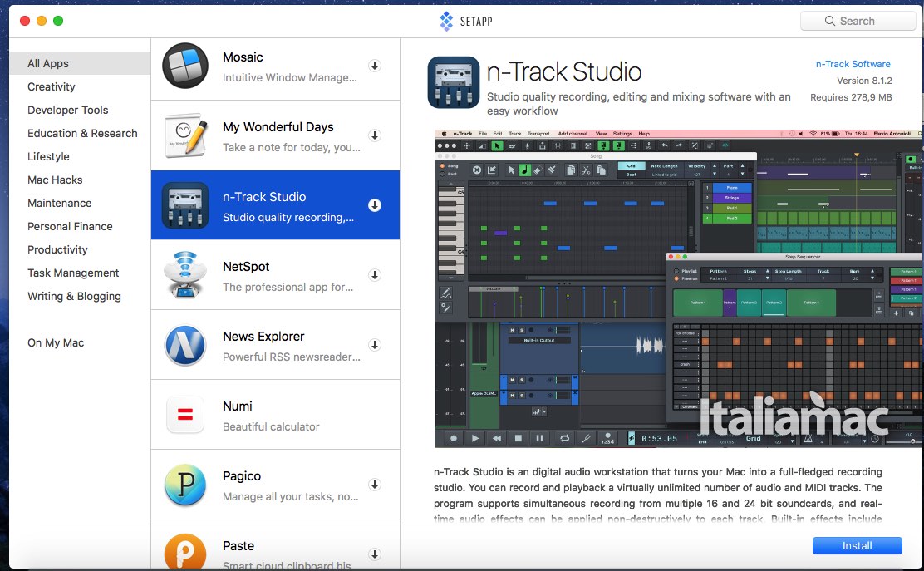
Task: Focus the Search field
Action: [x=858, y=21]
